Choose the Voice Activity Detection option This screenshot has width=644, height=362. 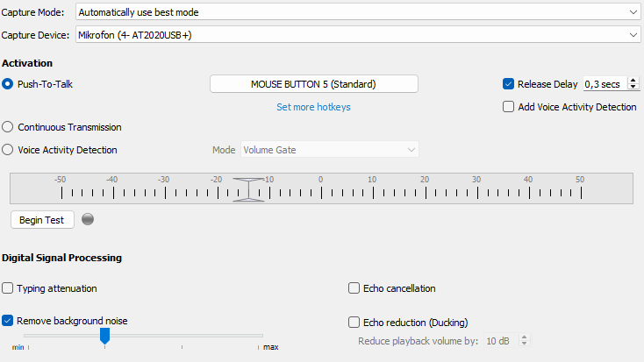[9, 150]
